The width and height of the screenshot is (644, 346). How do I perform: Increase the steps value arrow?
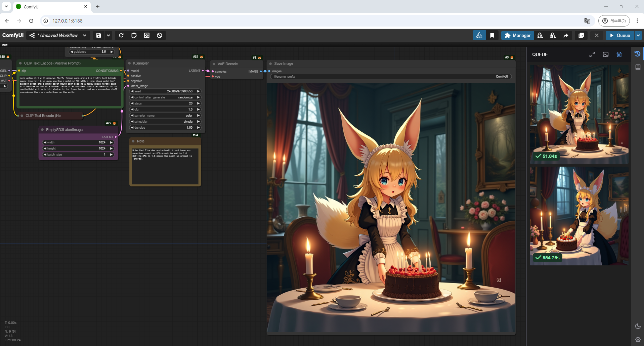[x=198, y=103]
